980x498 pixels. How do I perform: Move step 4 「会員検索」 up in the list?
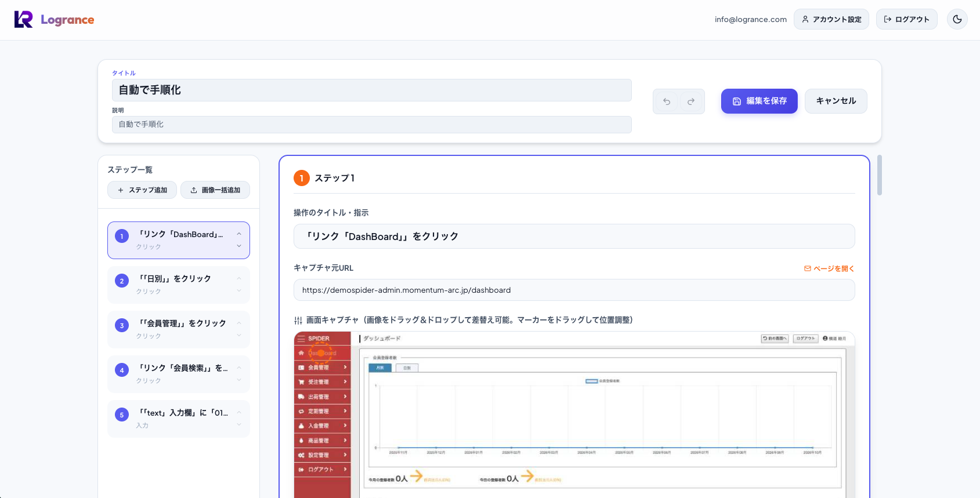pos(239,368)
